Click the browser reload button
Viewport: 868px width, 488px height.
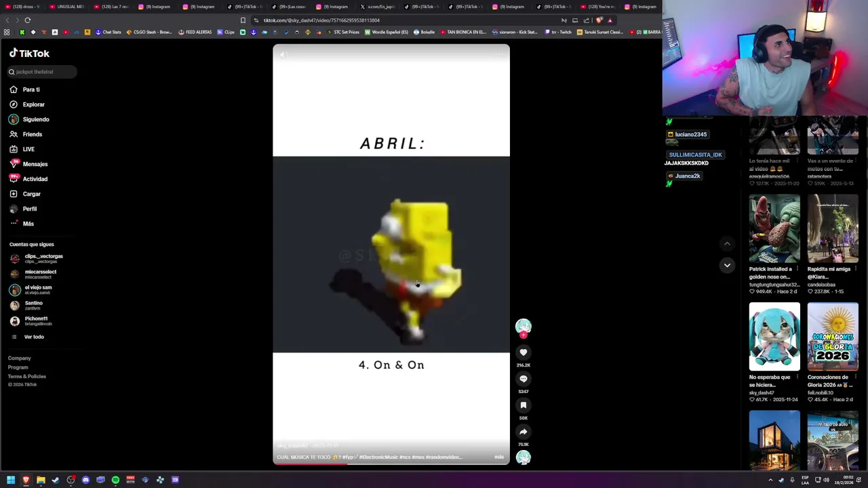(x=28, y=20)
